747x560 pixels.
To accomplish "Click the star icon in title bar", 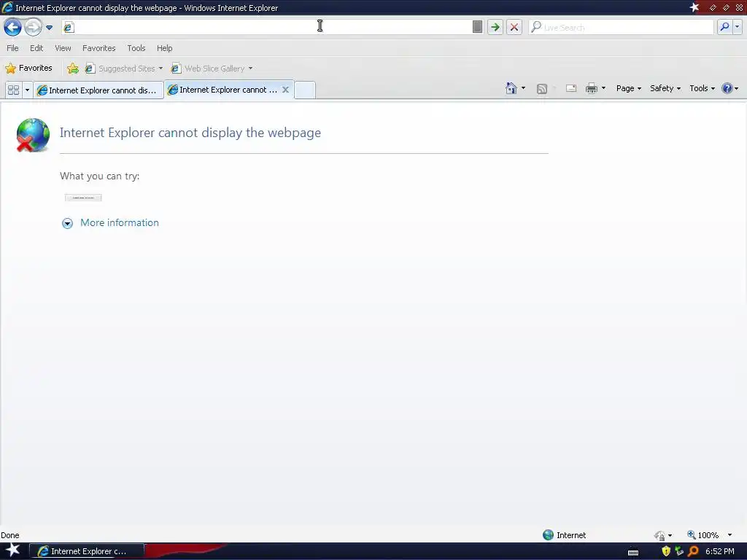I will pyautogui.click(x=694, y=7).
